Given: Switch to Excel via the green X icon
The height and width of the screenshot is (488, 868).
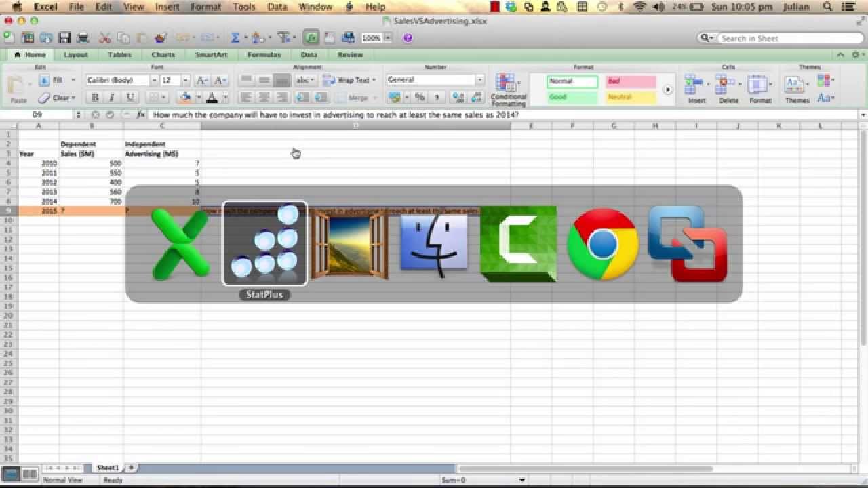Looking at the screenshot, I should tap(180, 244).
